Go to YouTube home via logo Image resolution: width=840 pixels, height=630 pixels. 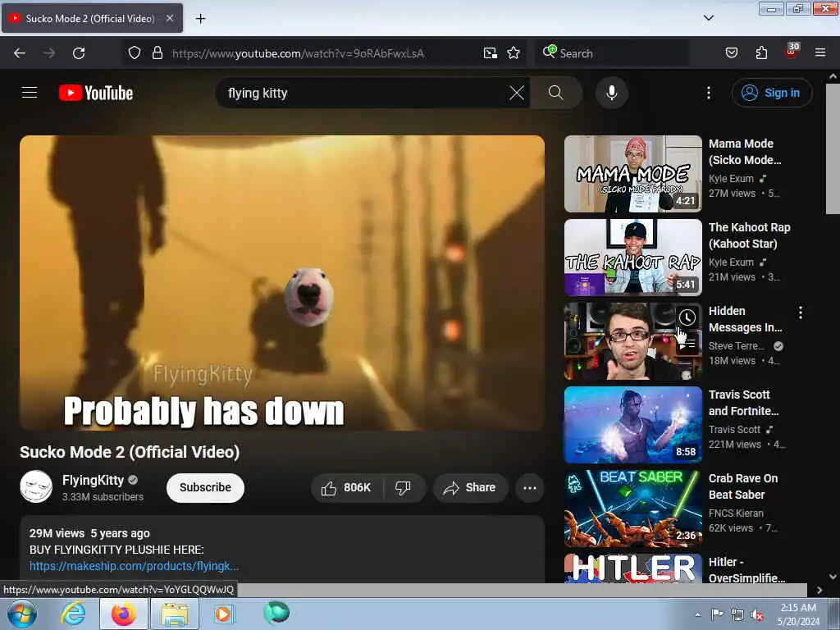(96, 93)
